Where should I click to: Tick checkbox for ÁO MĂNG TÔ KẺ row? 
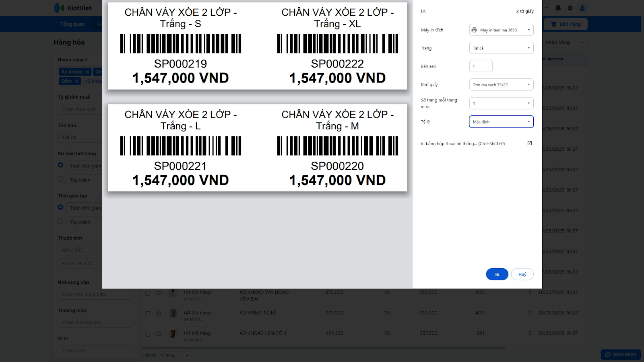click(x=148, y=313)
